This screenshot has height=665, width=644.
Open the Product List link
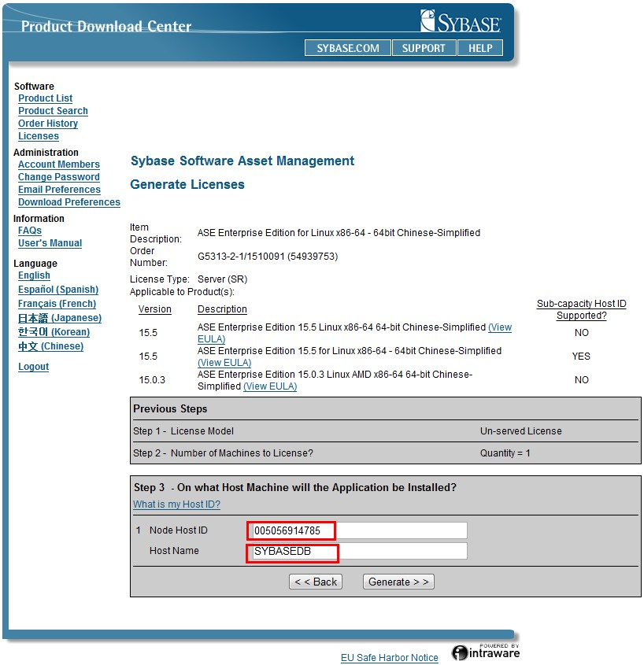tap(45, 98)
